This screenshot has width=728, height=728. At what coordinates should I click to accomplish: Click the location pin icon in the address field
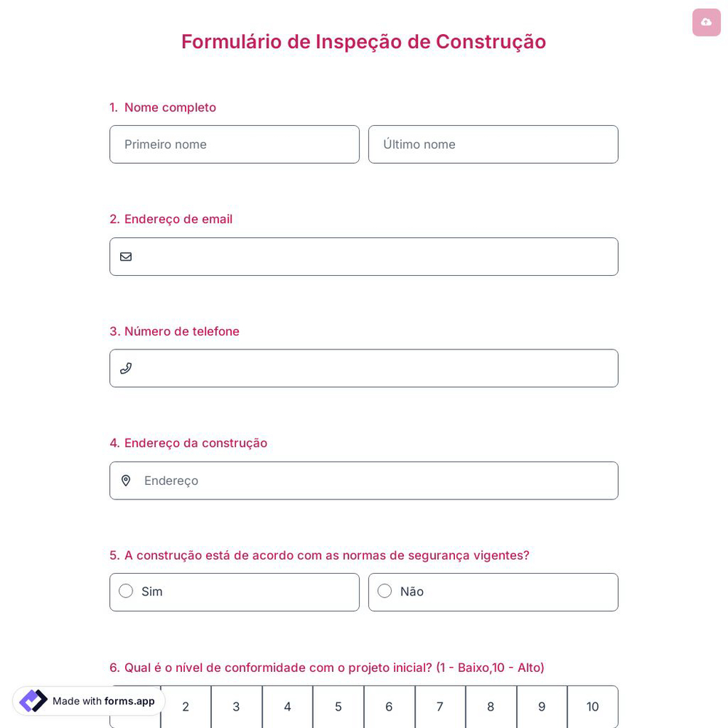(126, 480)
